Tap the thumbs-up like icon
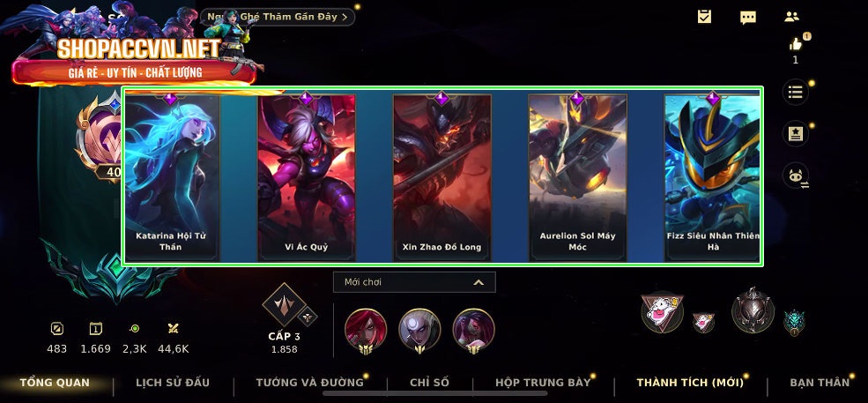This screenshot has height=403, width=868. [796, 44]
